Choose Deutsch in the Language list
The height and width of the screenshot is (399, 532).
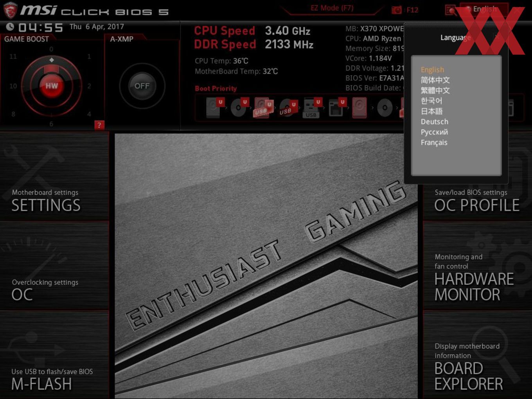click(434, 122)
